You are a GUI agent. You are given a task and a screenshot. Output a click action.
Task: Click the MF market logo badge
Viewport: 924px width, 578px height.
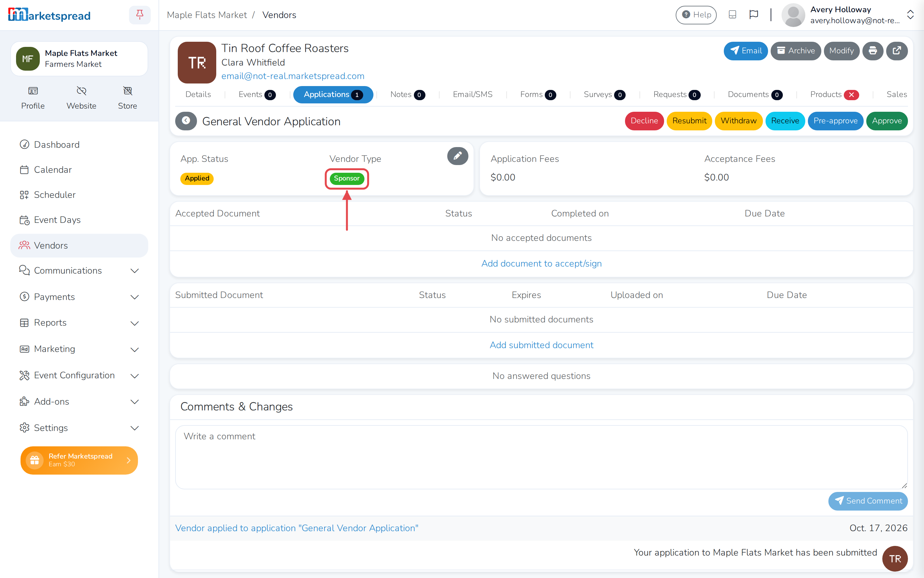28,58
